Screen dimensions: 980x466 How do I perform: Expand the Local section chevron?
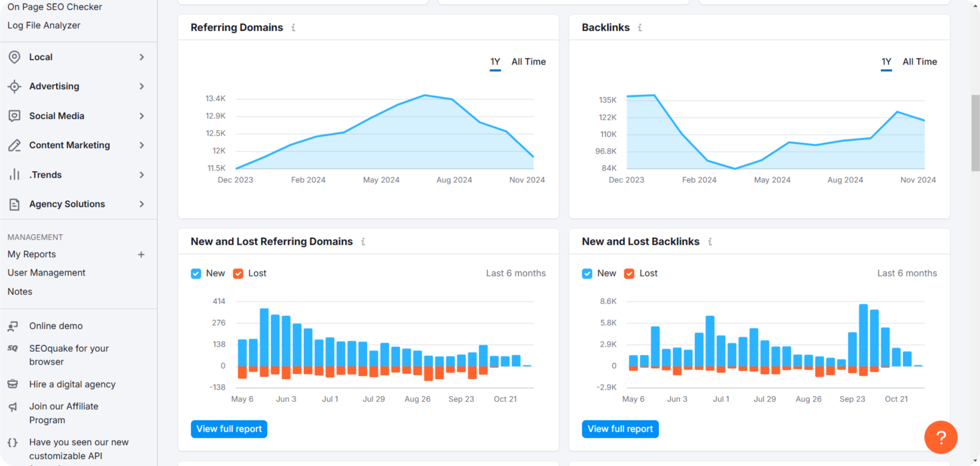click(142, 57)
